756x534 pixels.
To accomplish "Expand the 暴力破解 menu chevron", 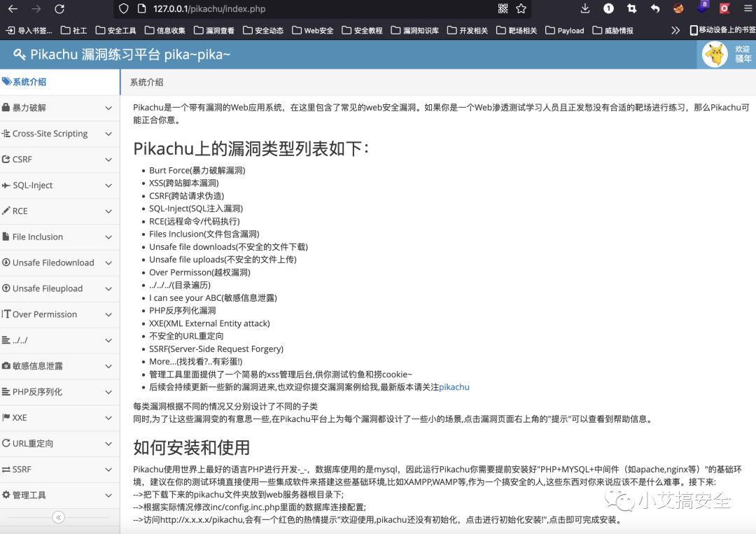I will [x=109, y=108].
